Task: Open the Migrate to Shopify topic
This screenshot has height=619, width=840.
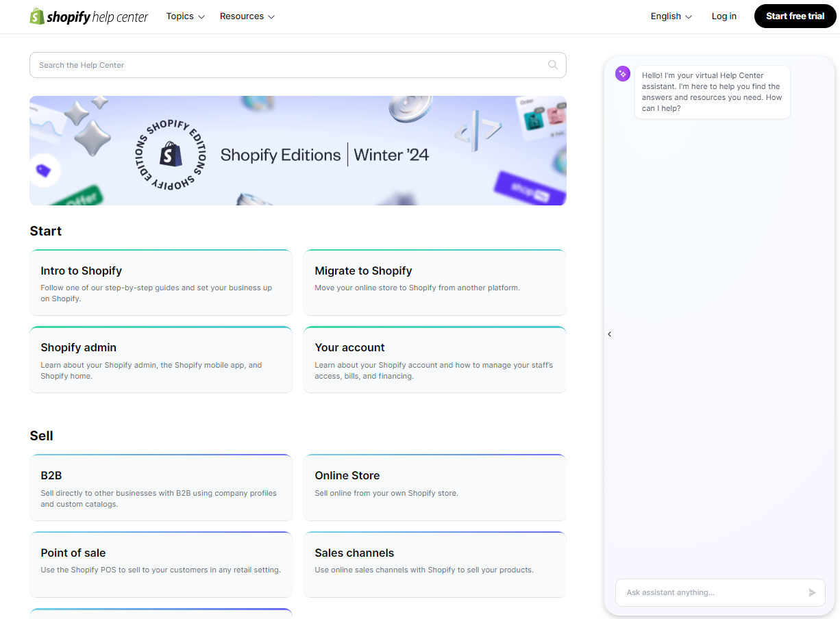Action: click(434, 282)
